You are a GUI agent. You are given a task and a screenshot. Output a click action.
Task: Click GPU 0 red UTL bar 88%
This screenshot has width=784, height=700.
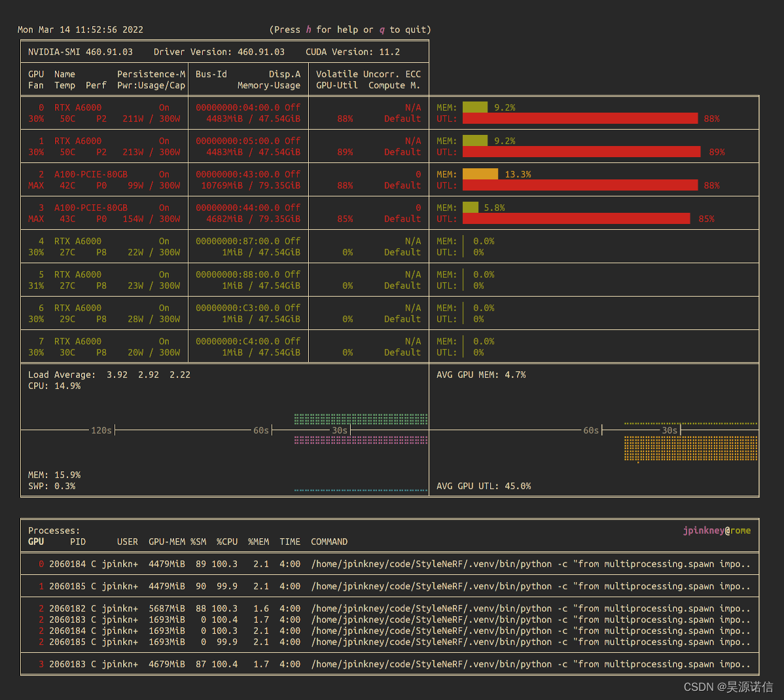click(x=580, y=119)
